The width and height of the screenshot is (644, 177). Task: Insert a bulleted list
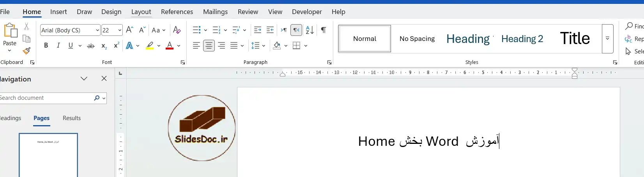196,30
